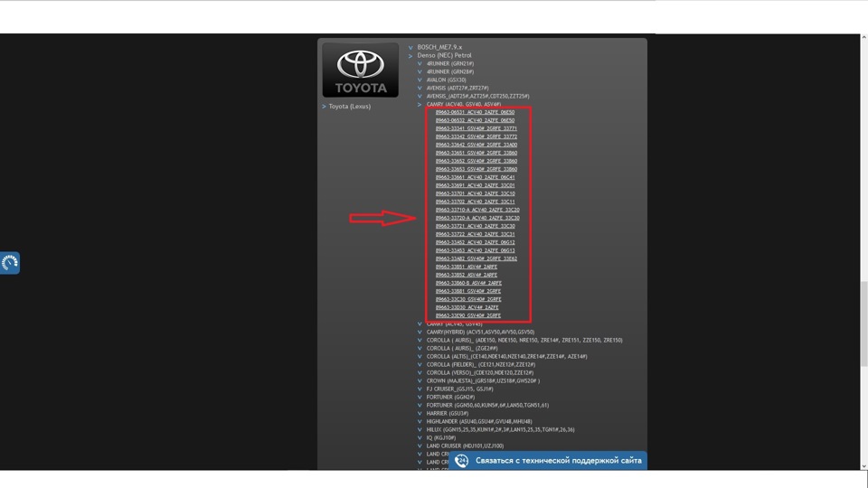Open link 89663-33A52 ACV40 2AZFE
Screen dimensions: 868x488
point(475,242)
